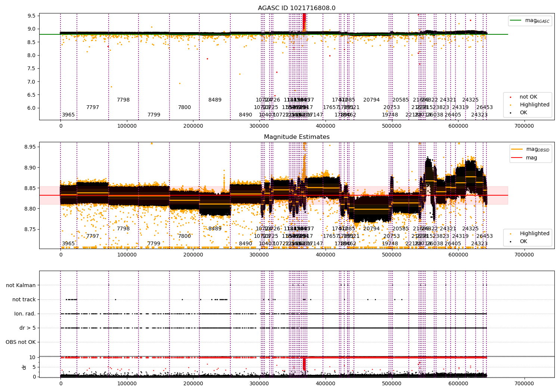The height and width of the screenshot is (392, 560).
Task: Click x-axis tick 100000 under the dr plot
Action: 127,383
